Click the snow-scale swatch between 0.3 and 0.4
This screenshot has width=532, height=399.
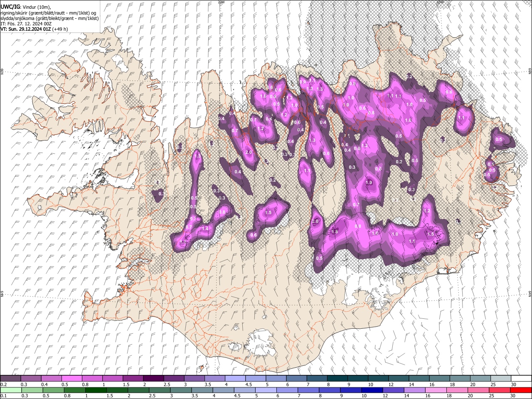(31, 379)
